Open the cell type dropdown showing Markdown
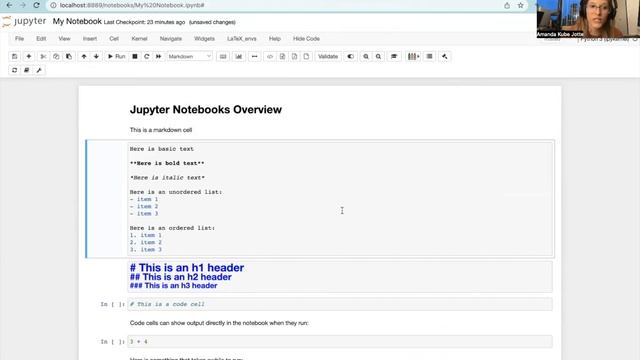Image resolution: width=640 pixels, height=360 pixels. point(189,56)
